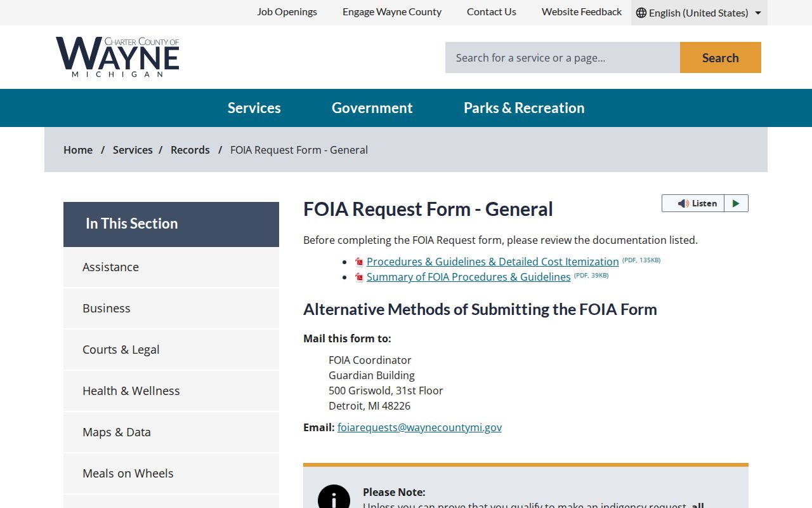Play the page audio reader
Image resolution: width=812 pixels, height=508 pixels.
(736, 203)
